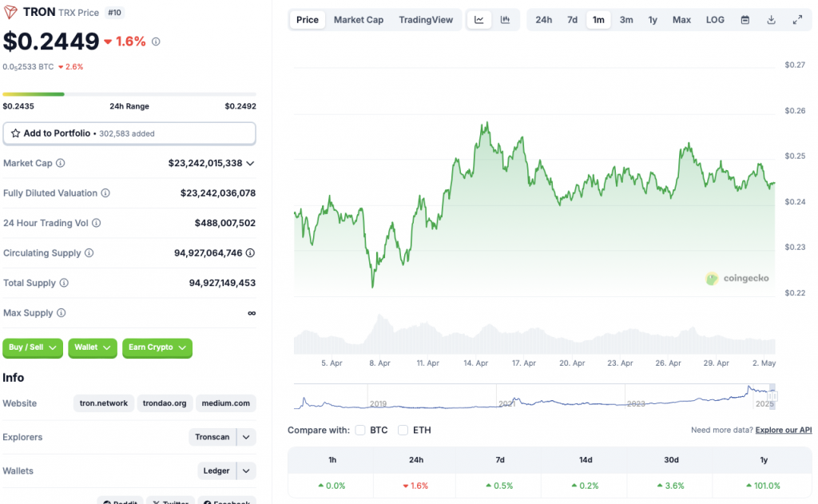
Task: Click the 1y 101.0% change cell
Action: pyautogui.click(x=763, y=486)
